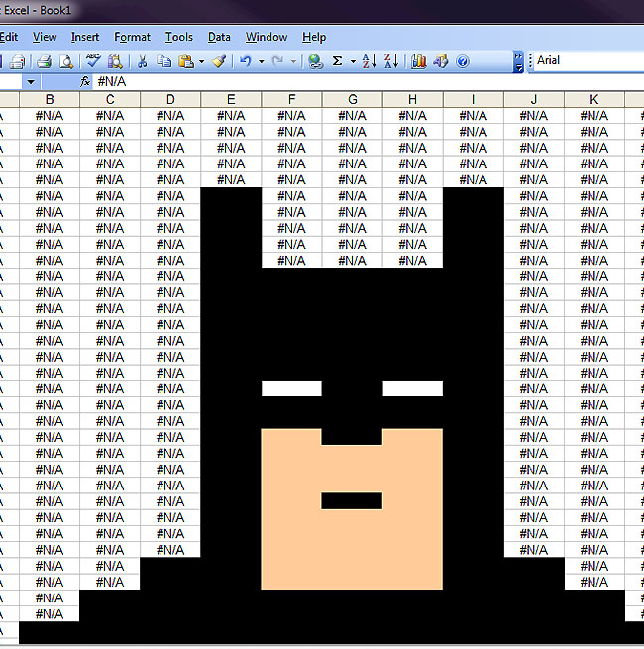
Task: Select lowest #N/A cell in column D
Action: coord(170,550)
